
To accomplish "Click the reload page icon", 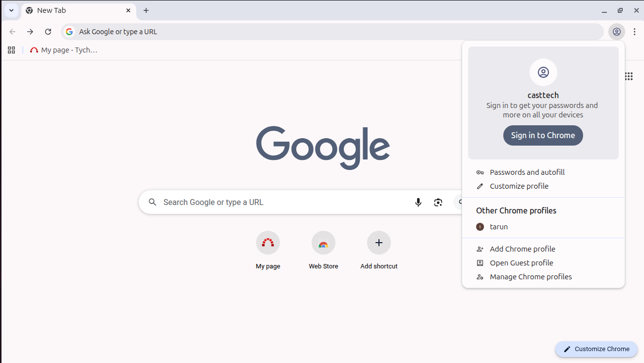I will point(48,32).
